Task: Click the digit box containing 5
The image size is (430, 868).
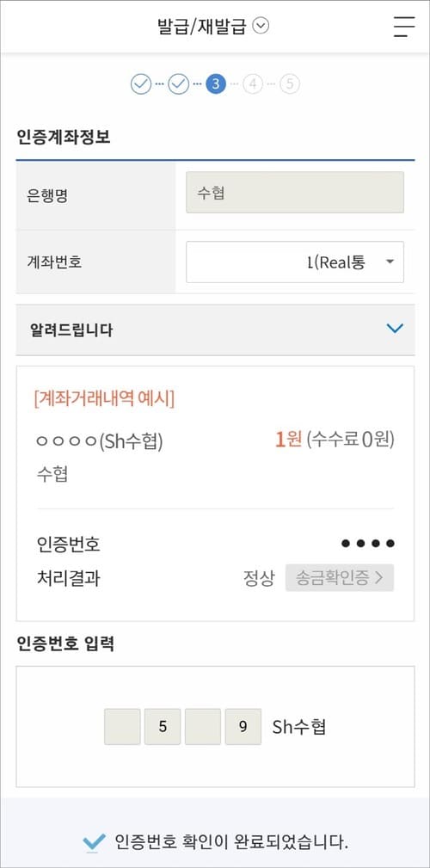Action: tap(163, 726)
